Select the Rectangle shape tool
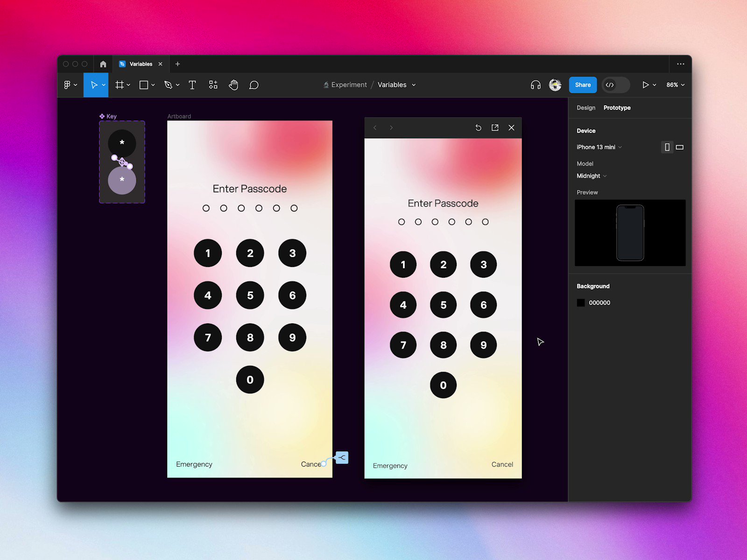 [x=144, y=84]
